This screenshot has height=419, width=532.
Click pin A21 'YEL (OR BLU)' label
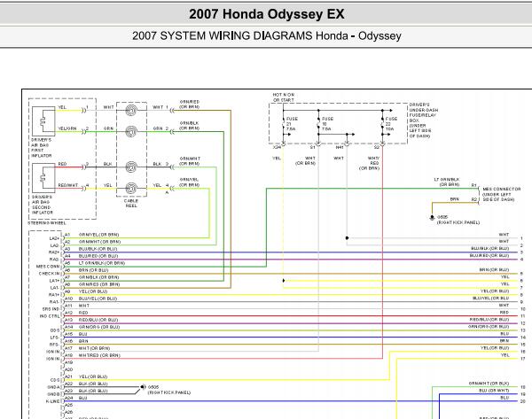tap(93, 377)
